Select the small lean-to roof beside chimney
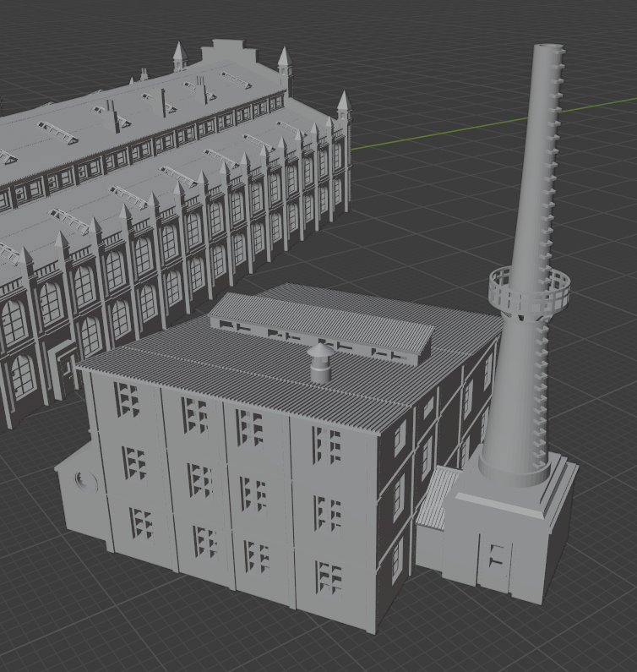 pyautogui.click(x=437, y=499)
